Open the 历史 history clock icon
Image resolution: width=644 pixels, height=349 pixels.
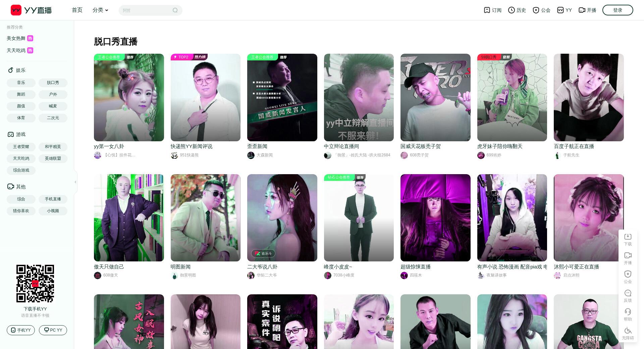click(512, 10)
